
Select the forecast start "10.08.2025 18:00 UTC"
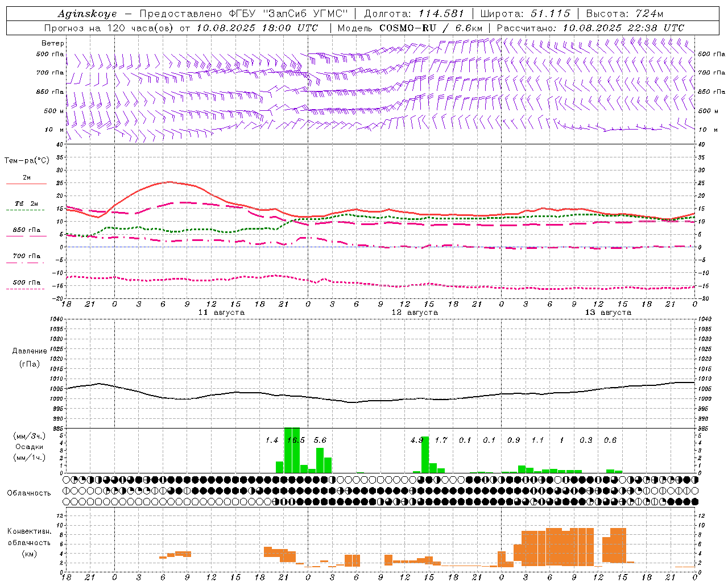click(257, 28)
